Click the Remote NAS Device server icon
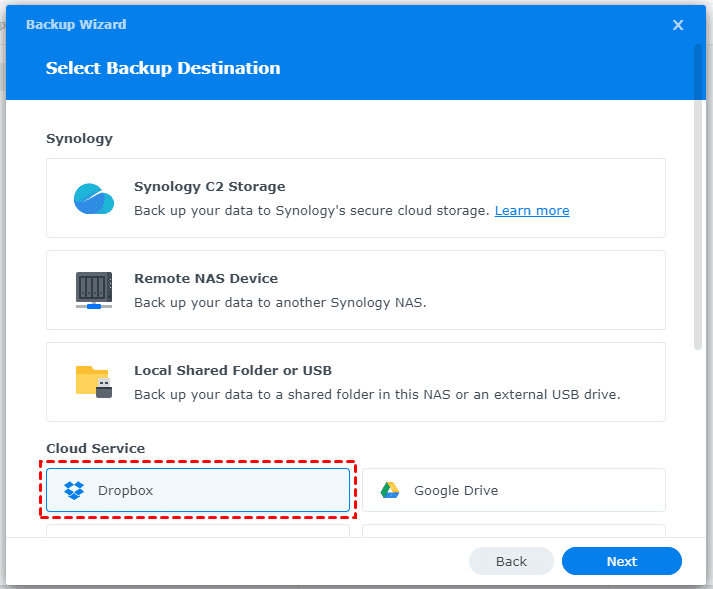 [94, 290]
